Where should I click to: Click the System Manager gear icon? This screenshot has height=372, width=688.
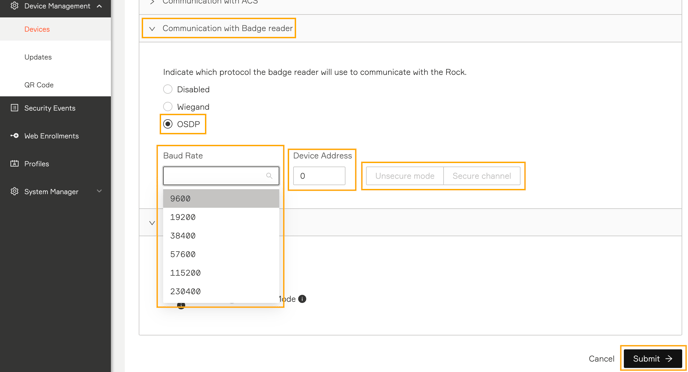(x=14, y=191)
